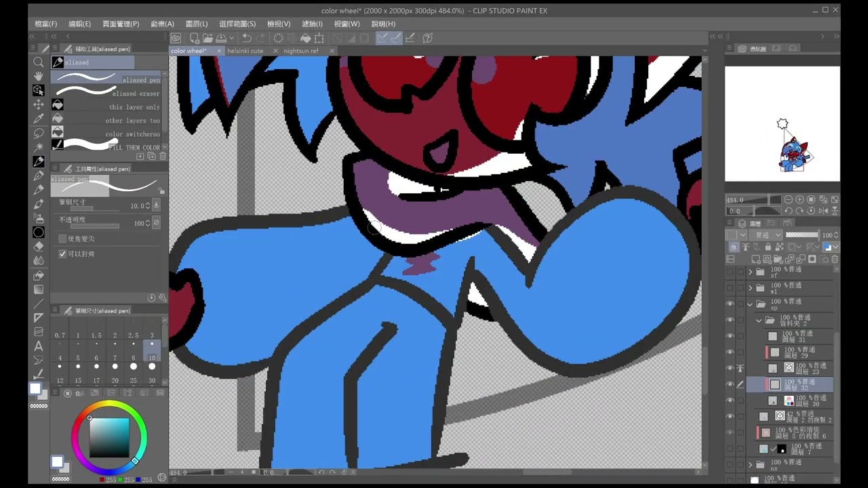Flip canvas horizontally in navigator
The height and width of the screenshot is (488, 868).
[x=822, y=211]
